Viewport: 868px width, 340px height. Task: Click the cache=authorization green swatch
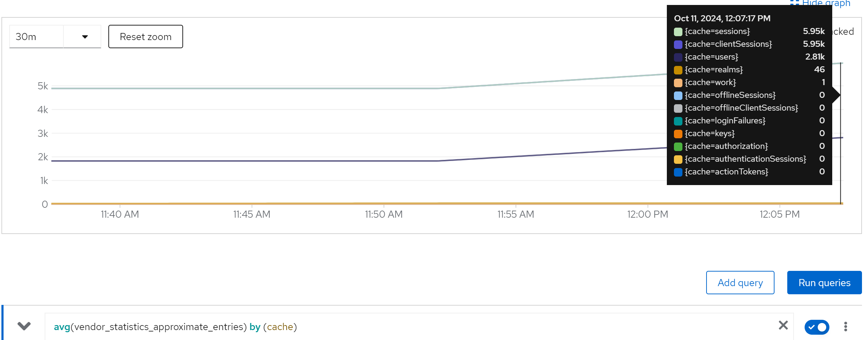(x=678, y=147)
